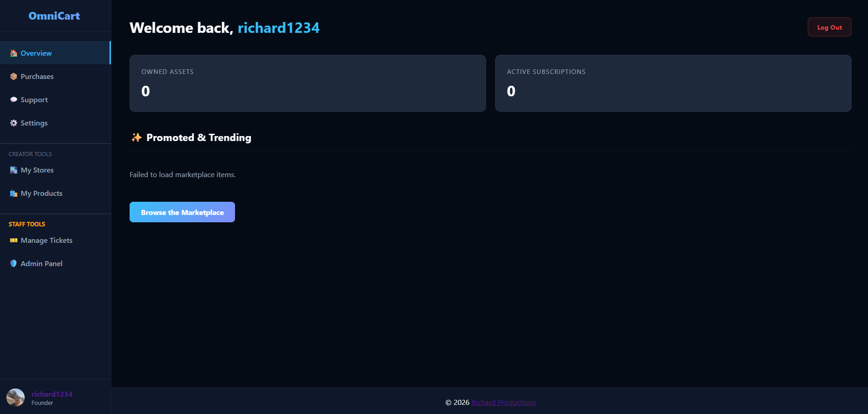Click the package icon beside Purchases
This screenshot has width=868, height=414.
[14, 77]
